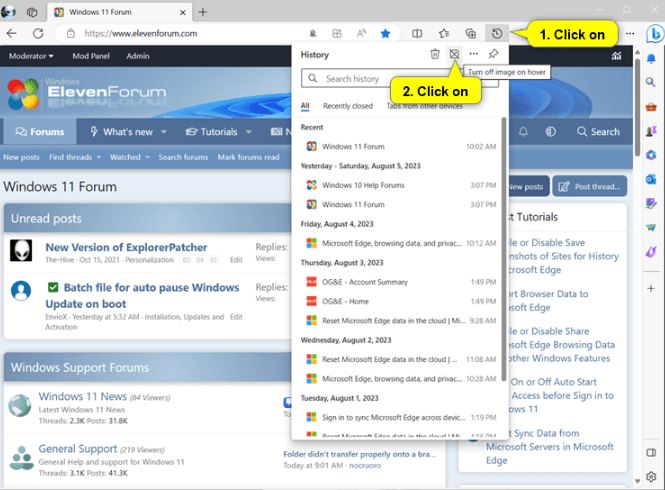Click the Search history input field
This screenshot has height=490, width=665.
(x=400, y=78)
